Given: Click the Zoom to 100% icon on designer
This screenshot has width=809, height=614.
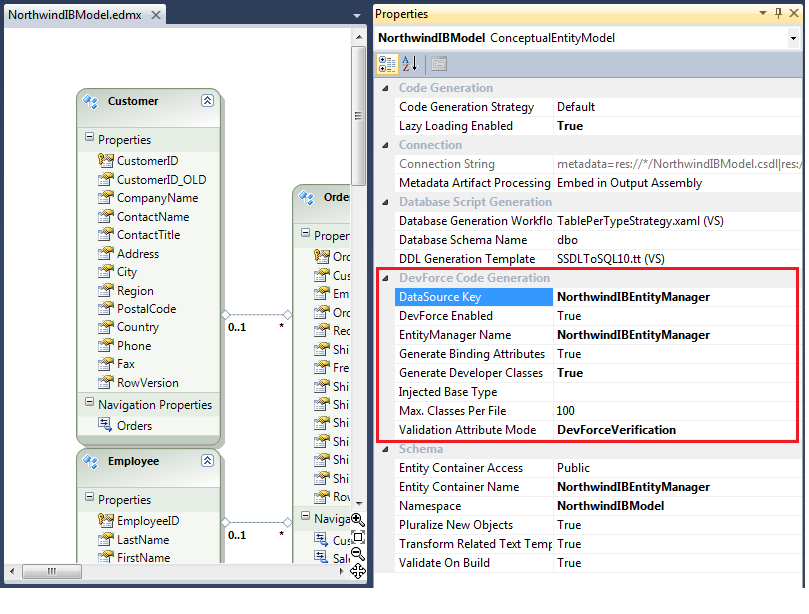Looking at the screenshot, I should pos(358,537).
